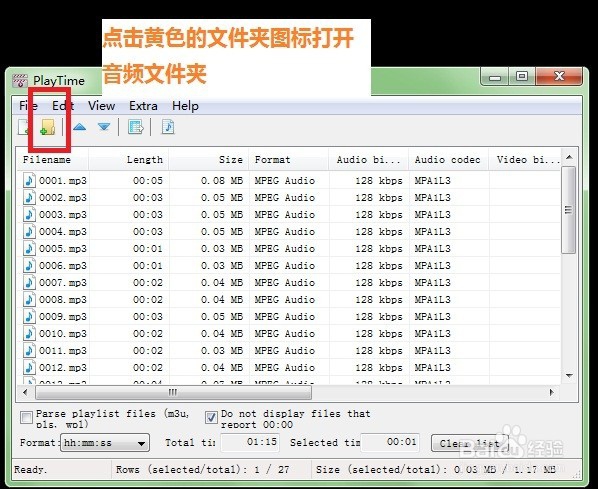Select the music icon of 0008.mp3
598x489 pixels.
(29, 299)
